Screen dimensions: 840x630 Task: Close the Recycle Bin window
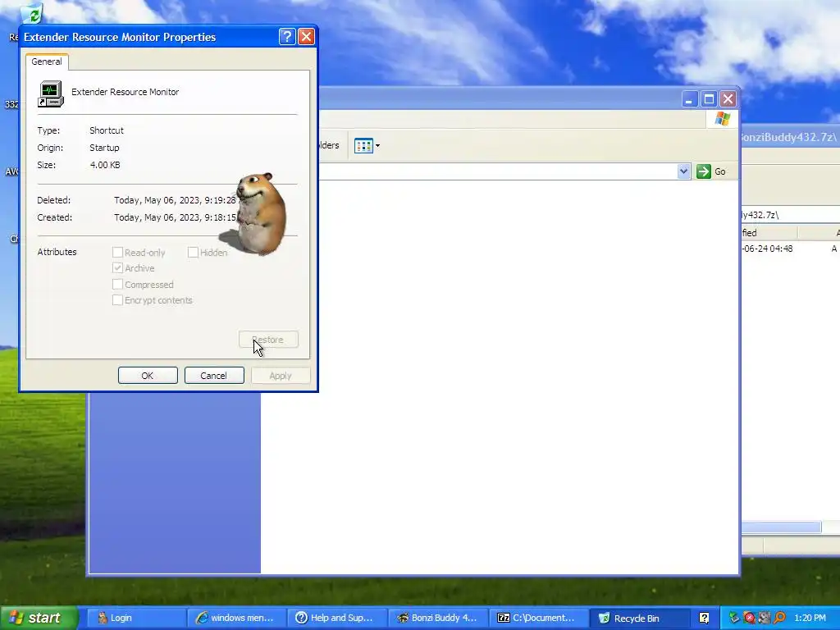[x=728, y=99]
